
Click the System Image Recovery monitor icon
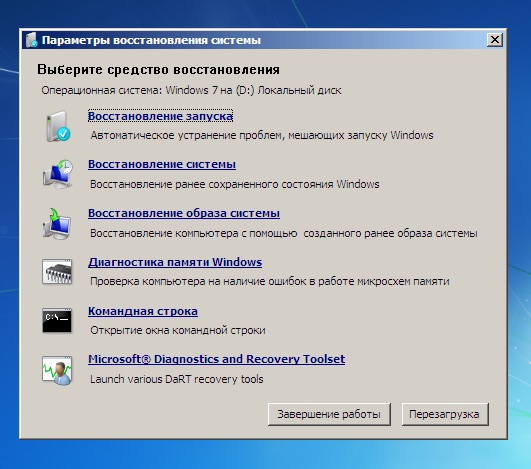click(x=57, y=223)
